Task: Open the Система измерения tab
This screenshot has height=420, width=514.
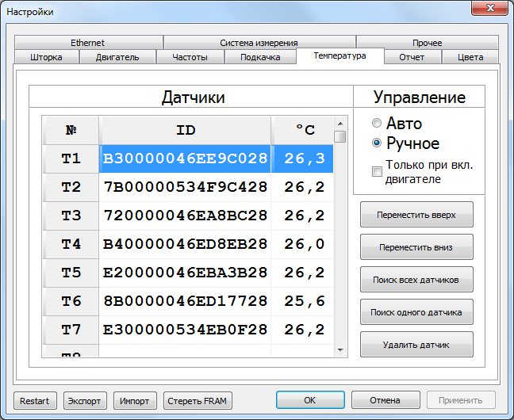Action: coord(259,43)
